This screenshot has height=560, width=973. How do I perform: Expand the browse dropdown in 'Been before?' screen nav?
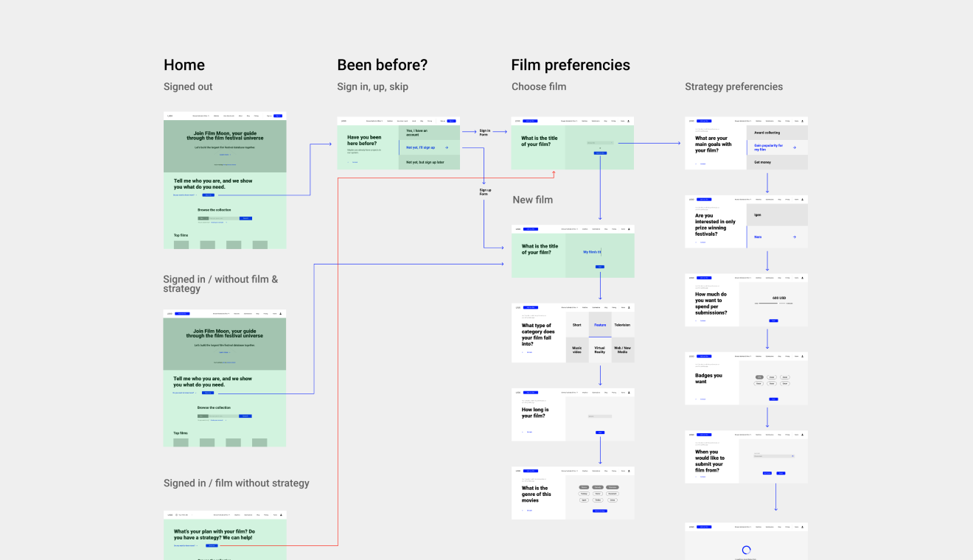(375, 121)
